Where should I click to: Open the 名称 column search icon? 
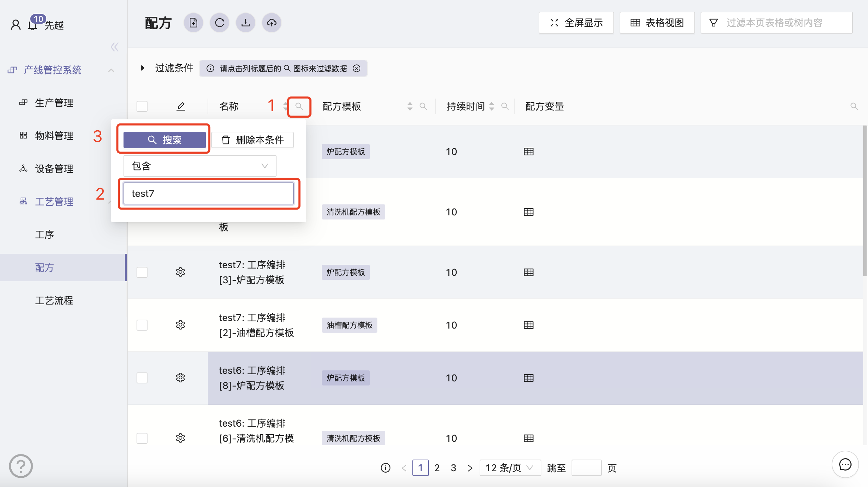[x=299, y=106]
